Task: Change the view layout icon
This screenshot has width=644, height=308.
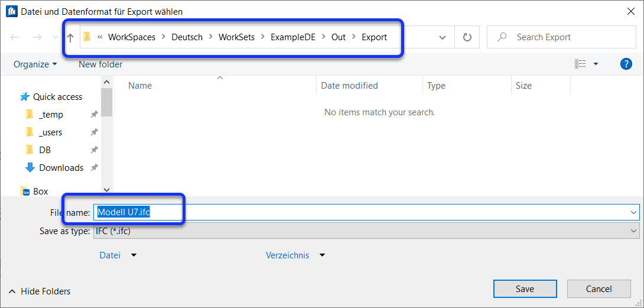Action: coord(580,64)
